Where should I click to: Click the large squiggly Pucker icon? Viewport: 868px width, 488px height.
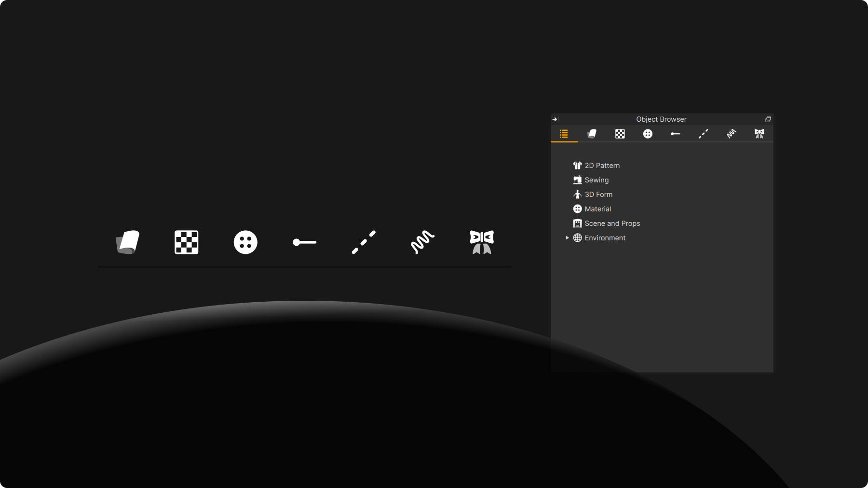[x=422, y=242]
